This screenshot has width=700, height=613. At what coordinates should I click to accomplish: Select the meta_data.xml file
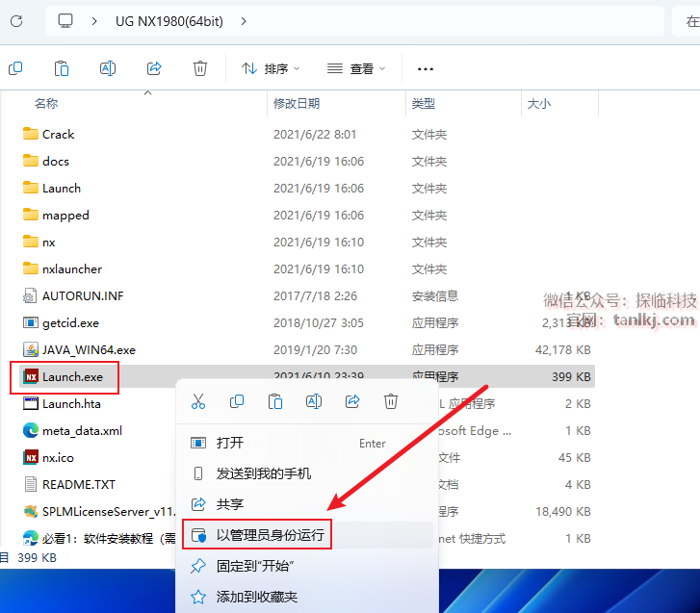coord(82,431)
